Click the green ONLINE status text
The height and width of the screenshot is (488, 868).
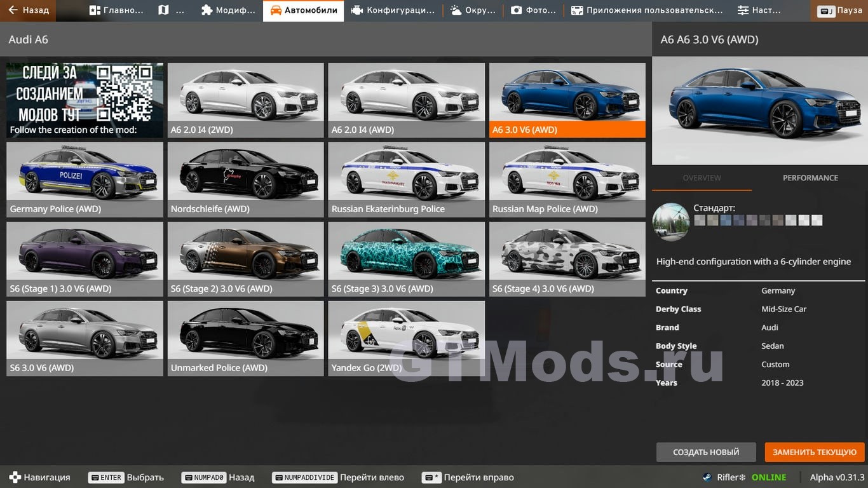(x=769, y=477)
